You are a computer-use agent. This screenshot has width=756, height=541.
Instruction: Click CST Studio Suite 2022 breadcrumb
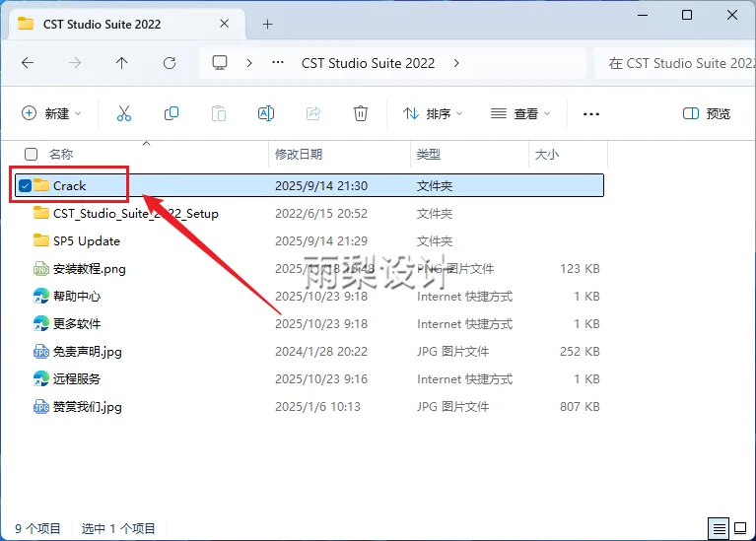pos(368,63)
